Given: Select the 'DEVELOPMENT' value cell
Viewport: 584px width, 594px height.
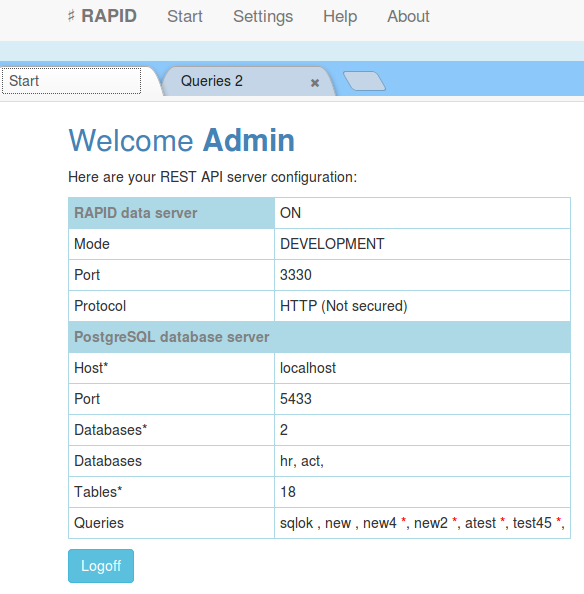Looking at the screenshot, I should (x=422, y=244).
